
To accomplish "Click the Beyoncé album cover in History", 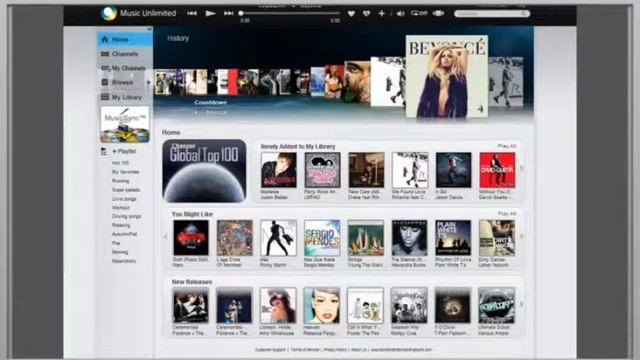I will [447, 77].
